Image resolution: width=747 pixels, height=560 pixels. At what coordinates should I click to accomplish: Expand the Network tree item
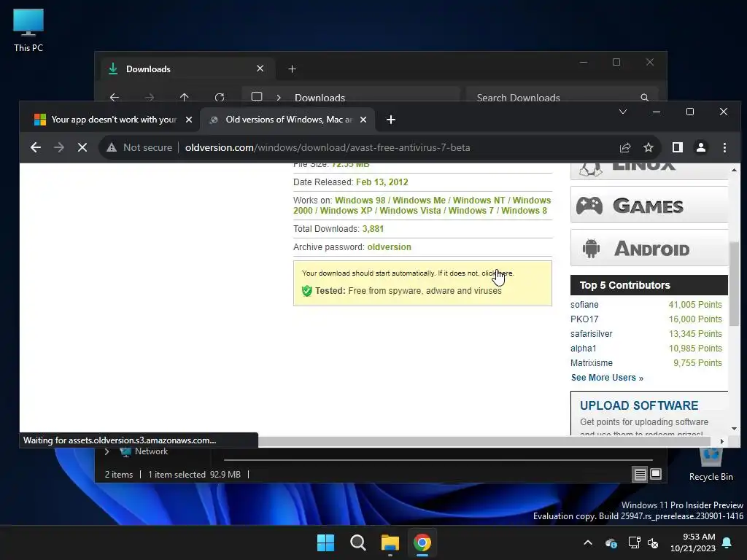pos(107,451)
